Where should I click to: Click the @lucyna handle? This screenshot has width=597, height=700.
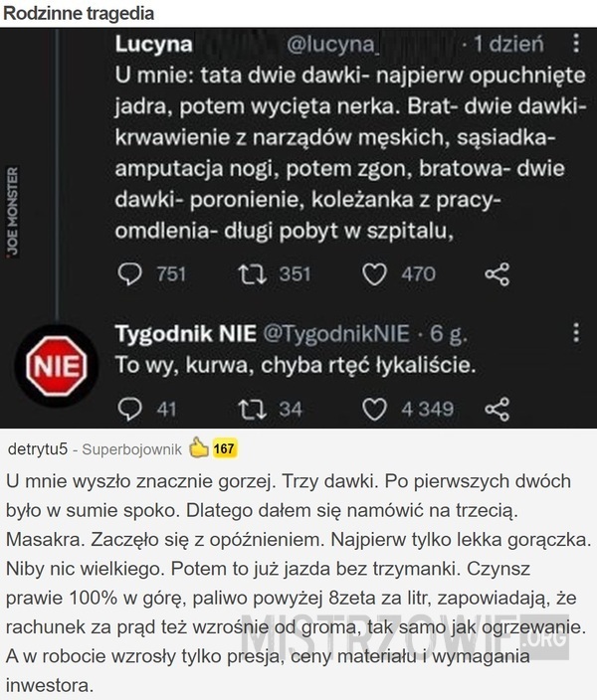[334, 44]
